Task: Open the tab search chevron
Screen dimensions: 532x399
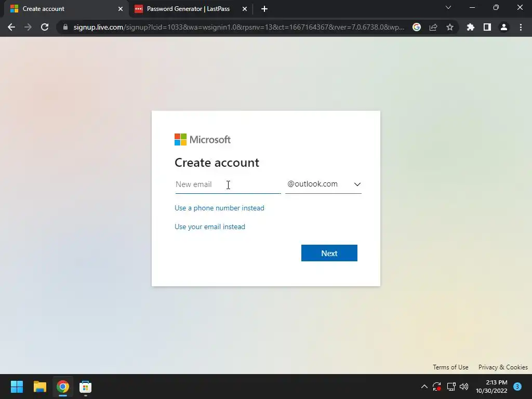Action: pyautogui.click(x=448, y=7)
